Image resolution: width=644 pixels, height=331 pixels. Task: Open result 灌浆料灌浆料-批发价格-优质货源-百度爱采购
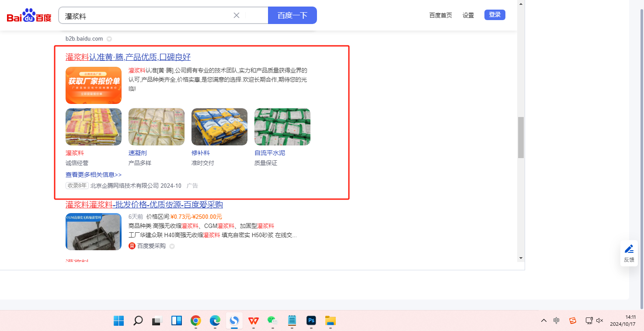pyautogui.click(x=144, y=205)
